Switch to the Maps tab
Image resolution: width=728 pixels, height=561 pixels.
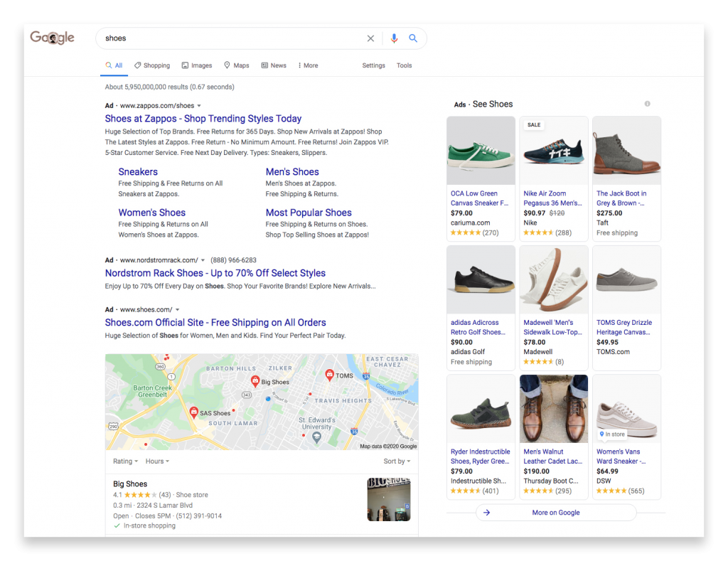click(236, 65)
